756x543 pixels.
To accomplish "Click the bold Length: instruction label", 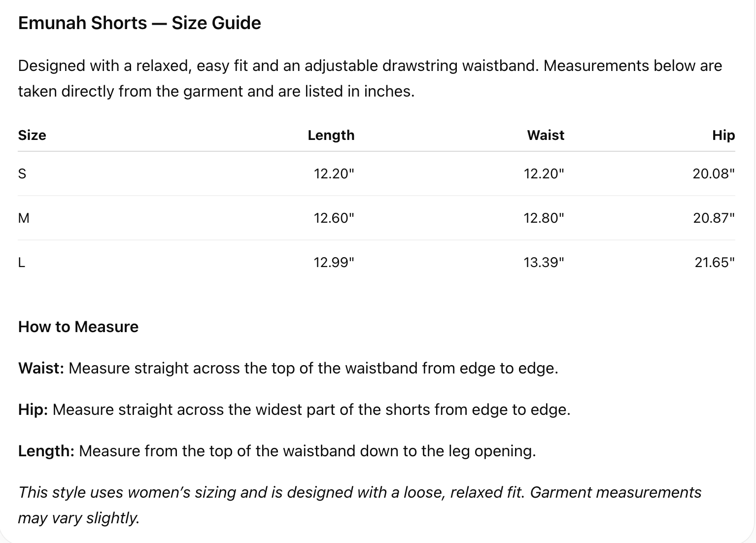I will point(46,451).
